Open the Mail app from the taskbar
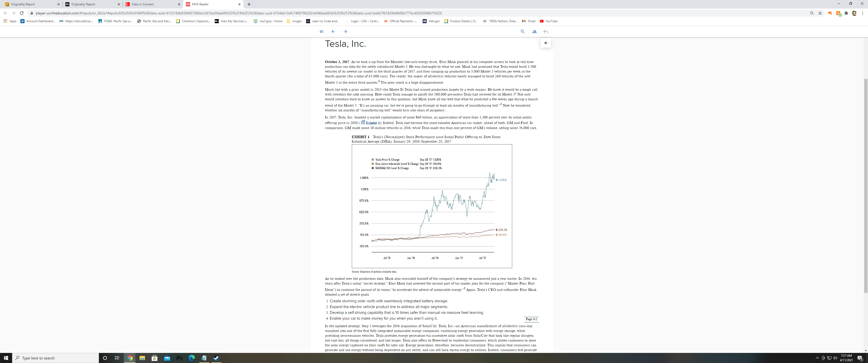Image resolution: width=868 pixels, height=363 pixels. click(167, 358)
